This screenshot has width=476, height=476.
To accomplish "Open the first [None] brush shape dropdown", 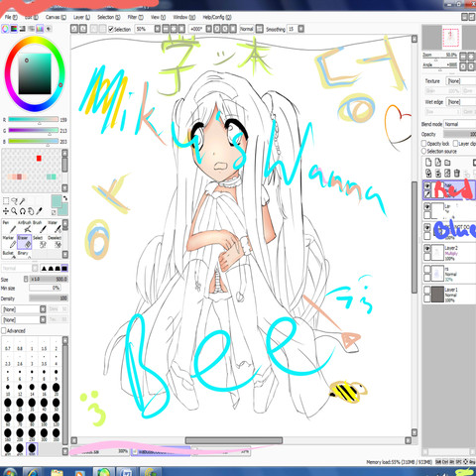I will click(24, 309).
